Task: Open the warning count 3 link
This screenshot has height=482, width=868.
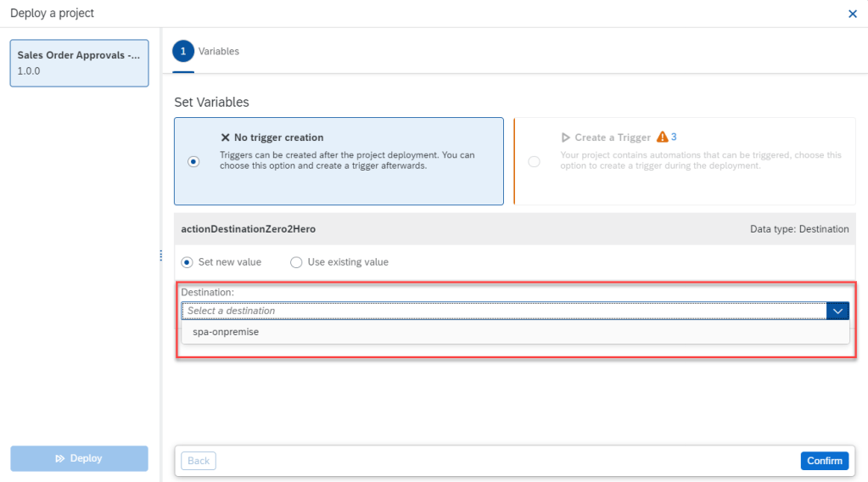Action: pos(674,137)
